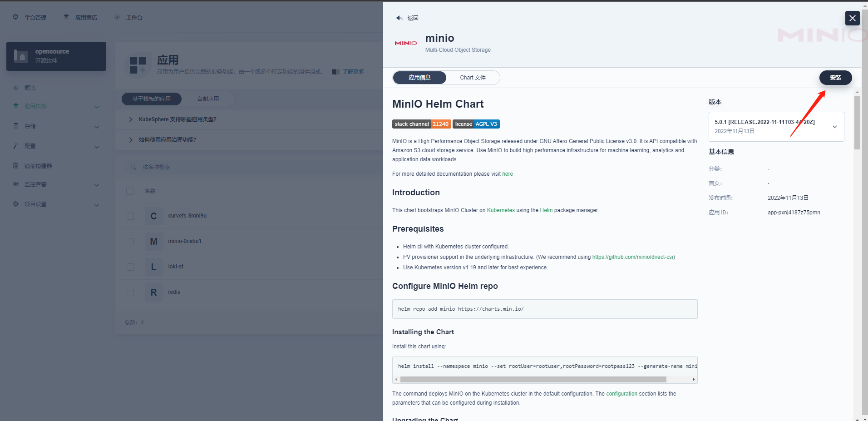Open the loki-st application name
This screenshot has height=421, width=868.
(x=176, y=267)
